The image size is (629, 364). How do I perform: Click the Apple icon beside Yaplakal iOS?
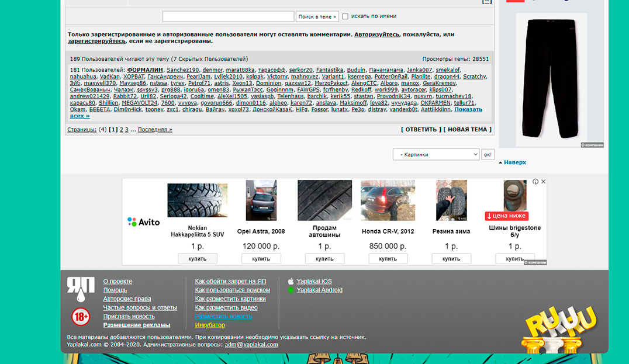[x=291, y=281]
